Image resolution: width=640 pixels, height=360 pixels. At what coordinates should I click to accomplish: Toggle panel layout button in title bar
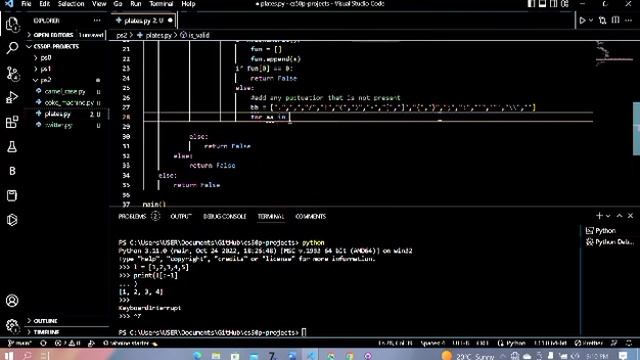(542, 4)
